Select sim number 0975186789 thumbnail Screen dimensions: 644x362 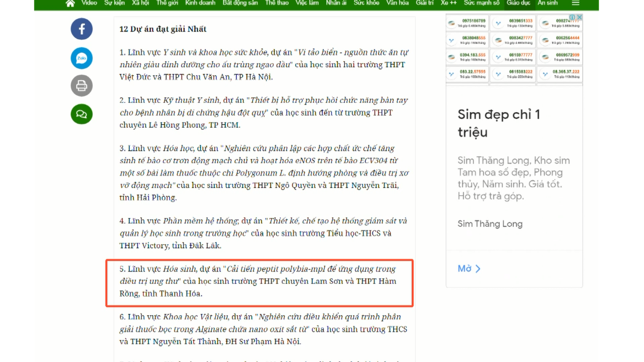coord(467,23)
